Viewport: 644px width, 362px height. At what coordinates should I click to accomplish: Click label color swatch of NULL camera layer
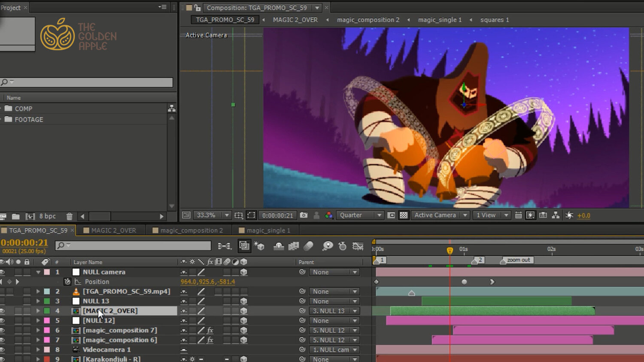47,272
